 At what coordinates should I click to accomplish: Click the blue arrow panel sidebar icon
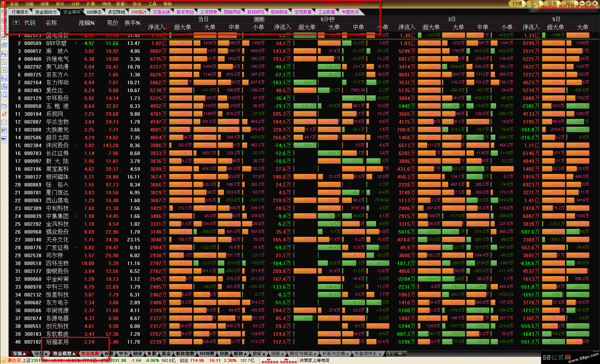click(x=4, y=139)
